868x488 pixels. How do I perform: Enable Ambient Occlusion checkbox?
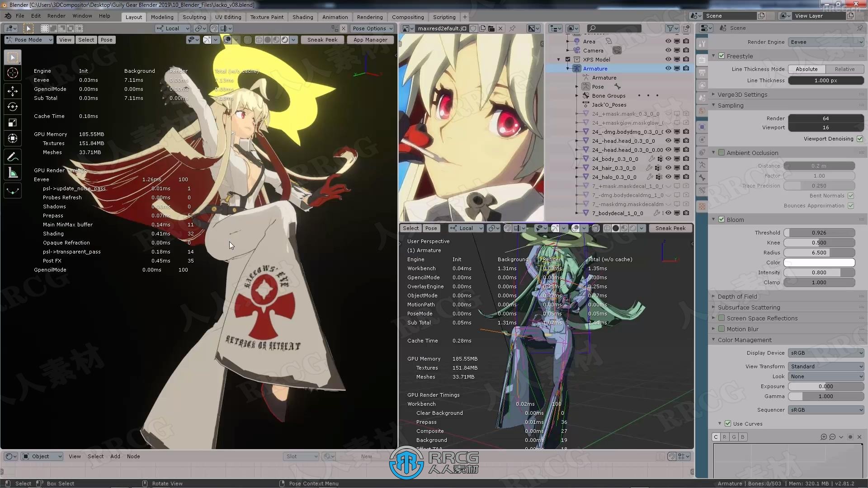pos(722,153)
